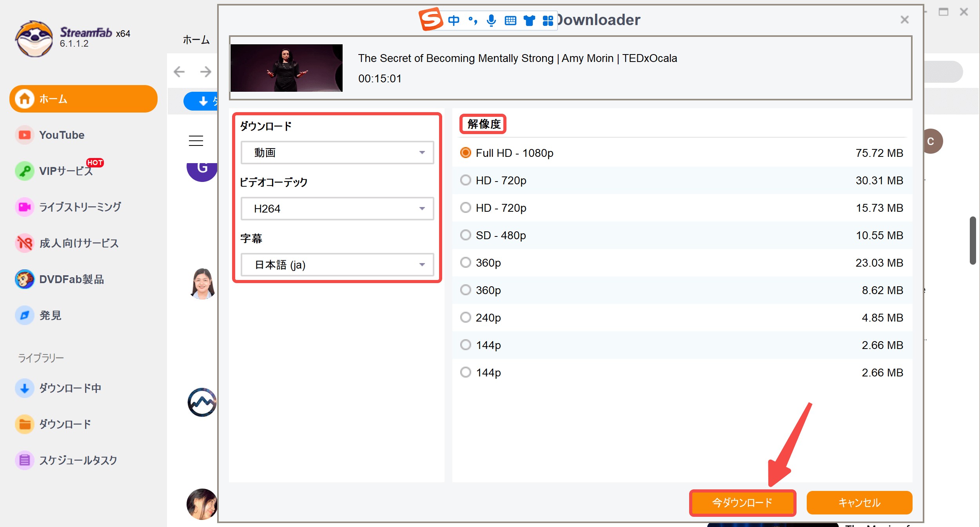Click the スケジュールタスク list icon
This screenshot has height=527, width=980.
tap(24, 460)
